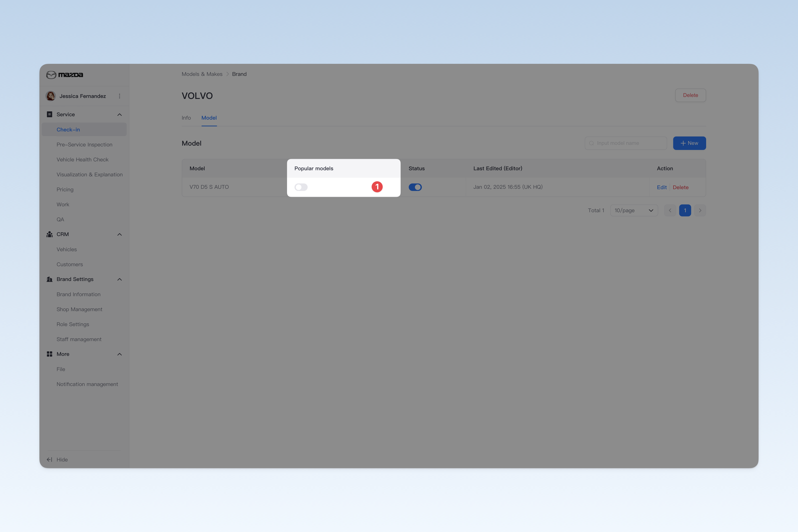Collapse the Brand Settings chevron
This screenshot has height=532, width=798.
pyautogui.click(x=119, y=279)
